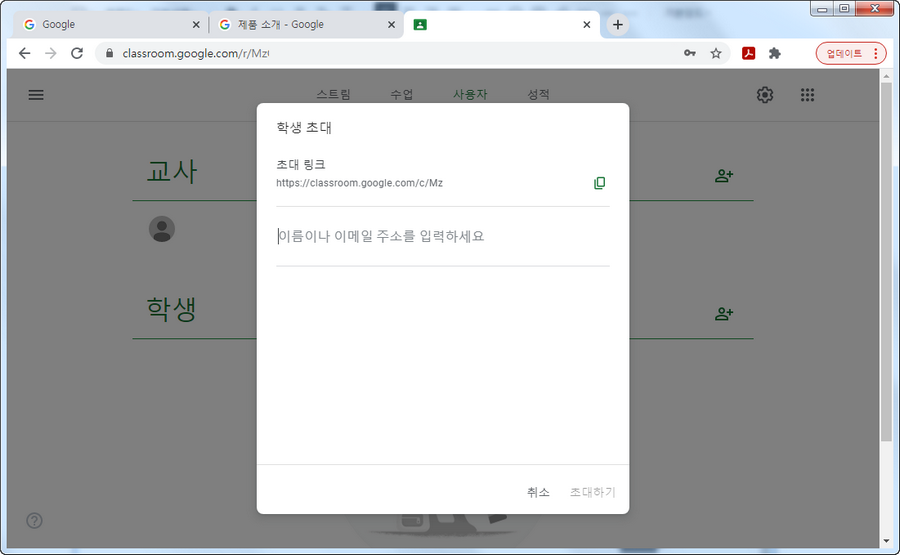Click the saved password key icon
The width and height of the screenshot is (900, 555).
coord(689,53)
